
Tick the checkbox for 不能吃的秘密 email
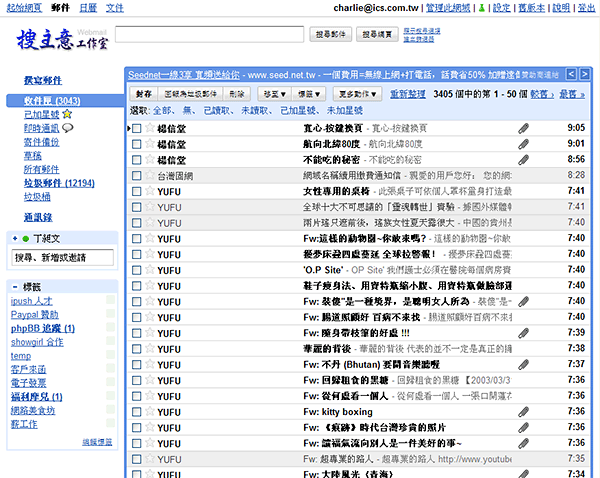[137, 160]
